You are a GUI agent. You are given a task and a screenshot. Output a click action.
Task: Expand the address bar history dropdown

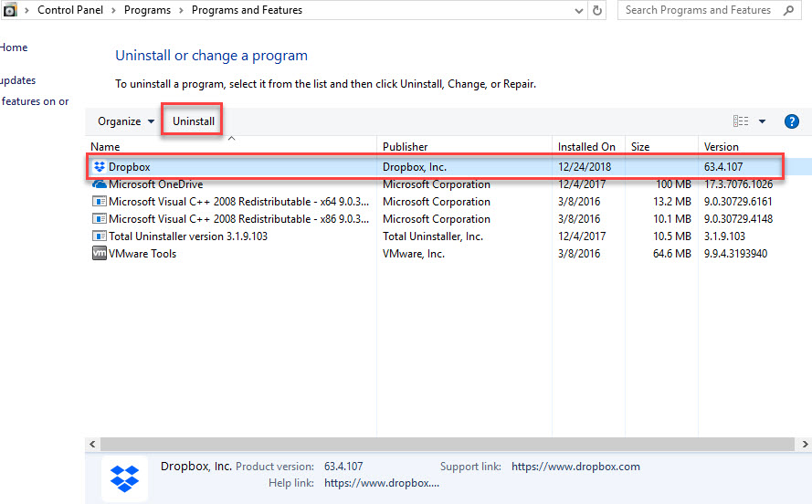pyautogui.click(x=579, y=11)
